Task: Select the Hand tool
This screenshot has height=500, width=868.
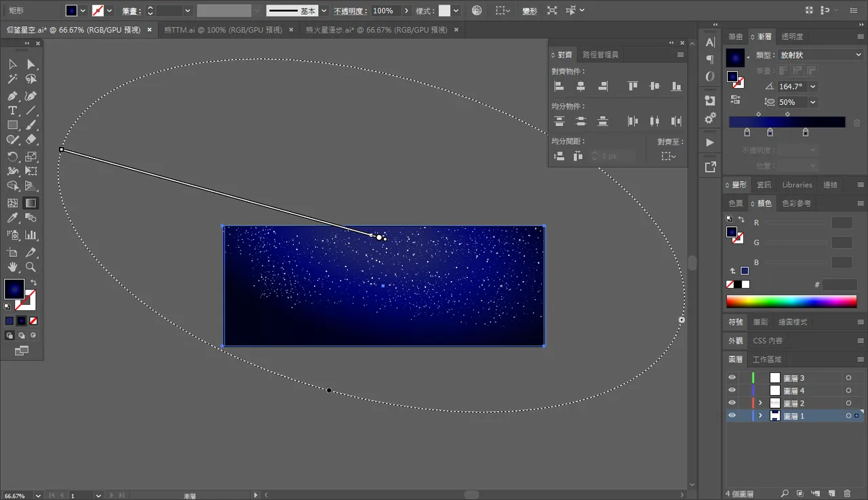Action: [13, 267]
